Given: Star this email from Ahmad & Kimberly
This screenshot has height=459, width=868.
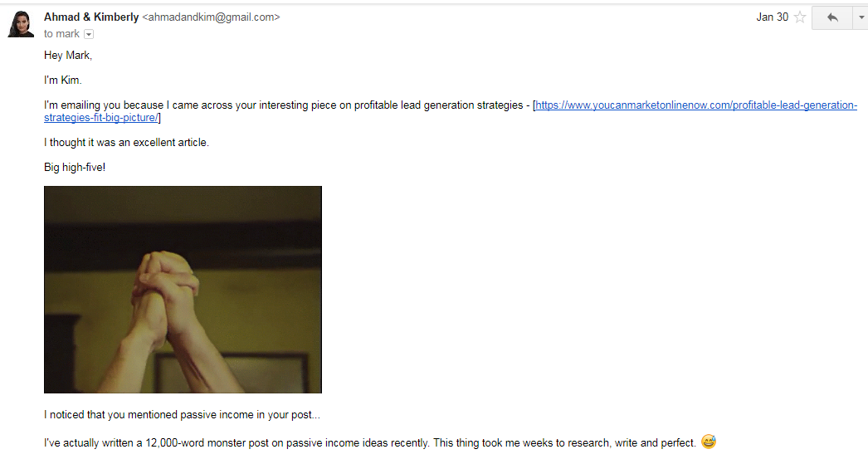Looking at the screenshot, I should pos(800,17).
